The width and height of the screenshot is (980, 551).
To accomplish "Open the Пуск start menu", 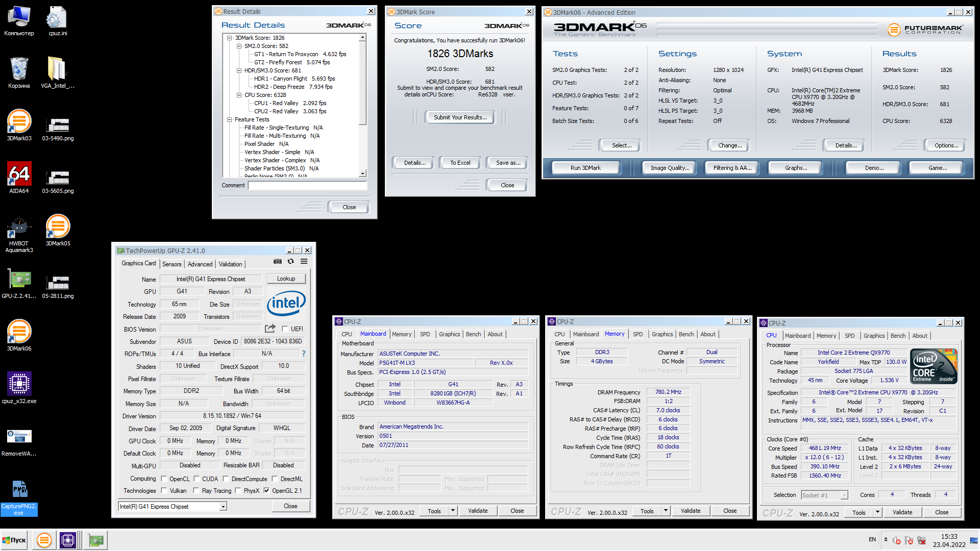I will pos(14,540).
